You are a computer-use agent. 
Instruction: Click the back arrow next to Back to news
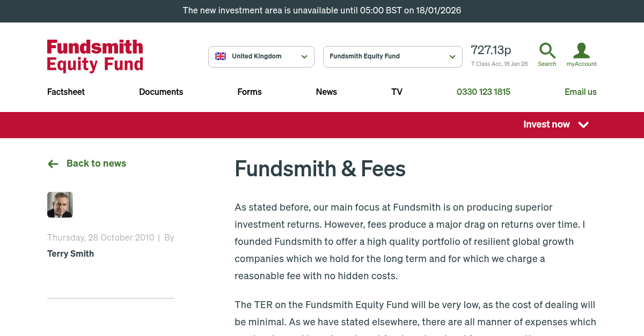pos(53,164)
